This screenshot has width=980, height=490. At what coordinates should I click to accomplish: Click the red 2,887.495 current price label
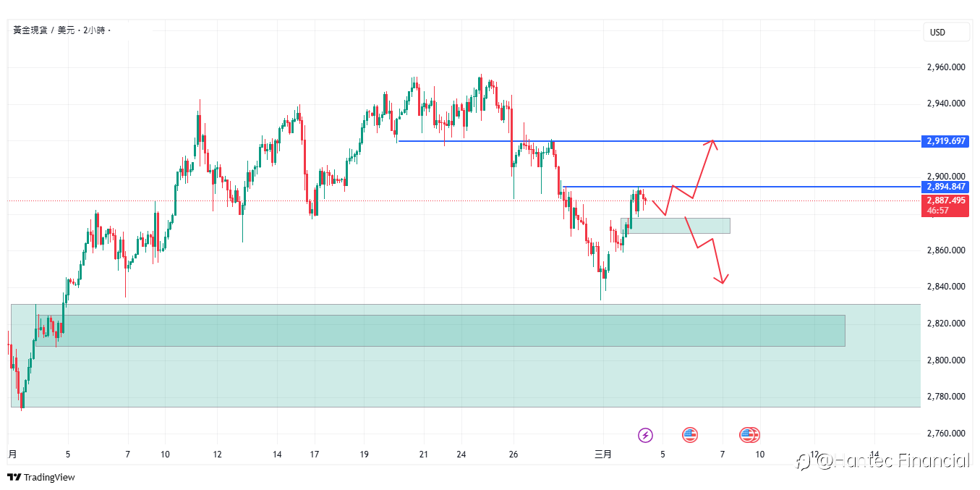tap(946, 205)
